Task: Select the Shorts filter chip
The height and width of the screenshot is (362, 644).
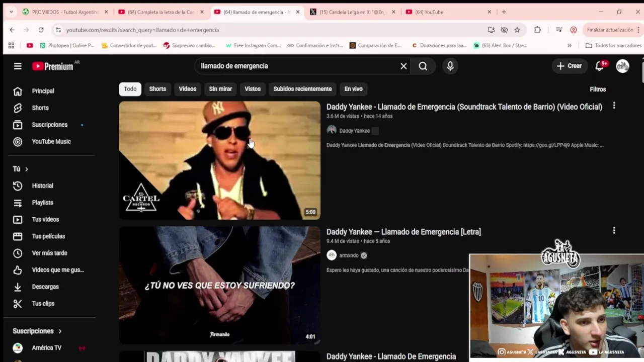Action: click(157, 89)
